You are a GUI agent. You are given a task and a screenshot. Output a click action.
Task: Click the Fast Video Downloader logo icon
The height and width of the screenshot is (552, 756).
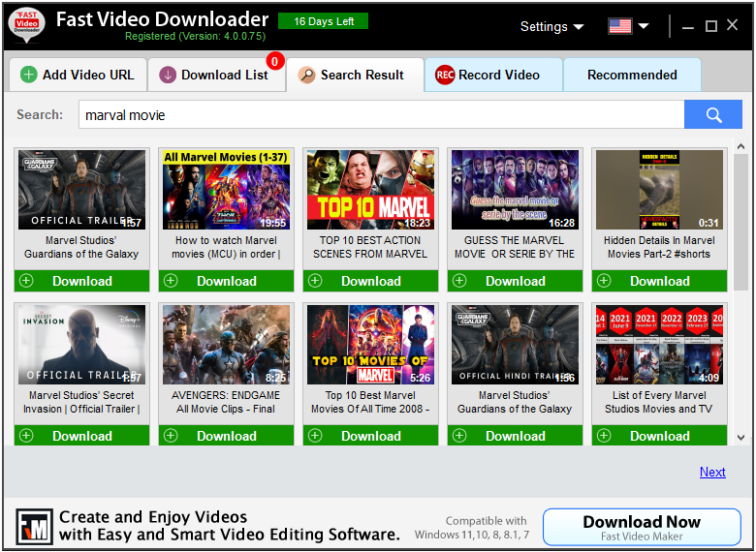[26, 25]
